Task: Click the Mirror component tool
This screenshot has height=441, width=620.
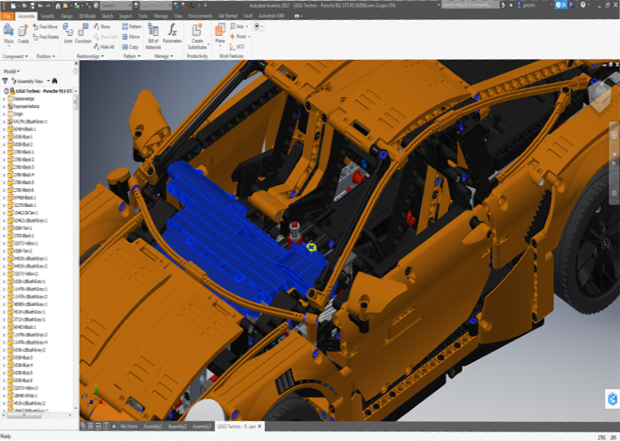Action: [131, 37]
